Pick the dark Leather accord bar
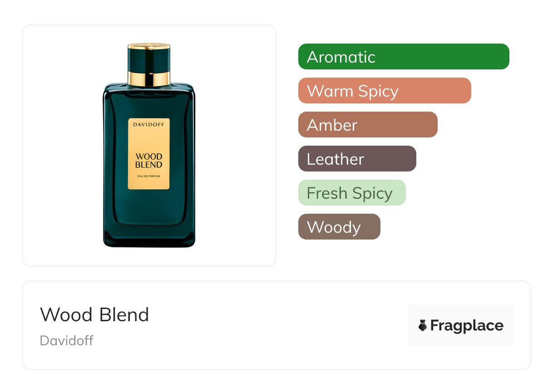Screen dimensions: 553x392 (357, 159)
